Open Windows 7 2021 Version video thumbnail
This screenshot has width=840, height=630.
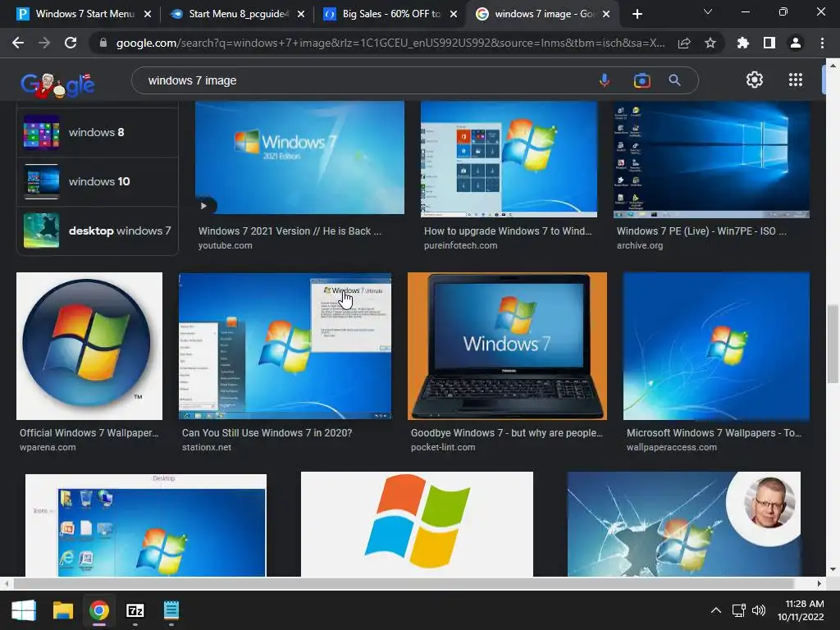[x=299, y=157]
